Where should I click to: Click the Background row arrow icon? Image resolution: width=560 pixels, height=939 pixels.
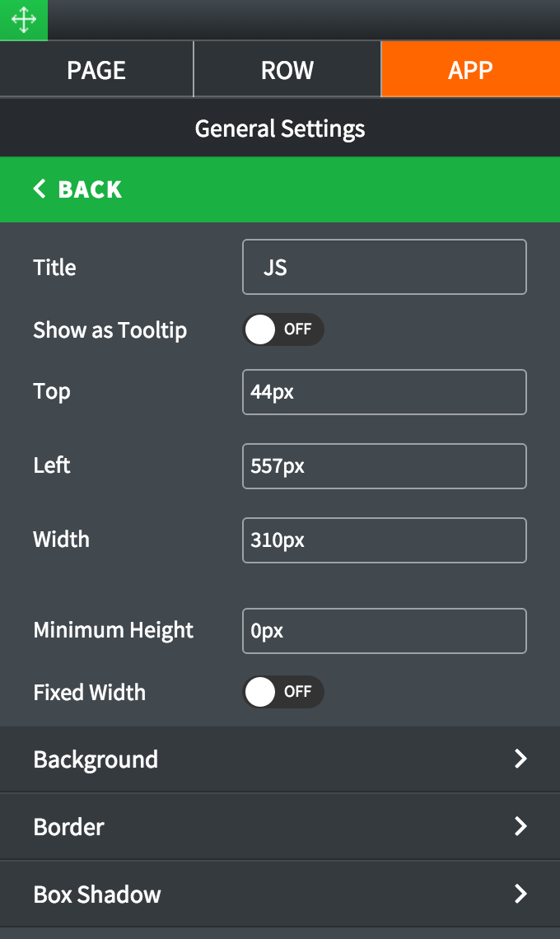pyautogui.click(x=520, y=759)
